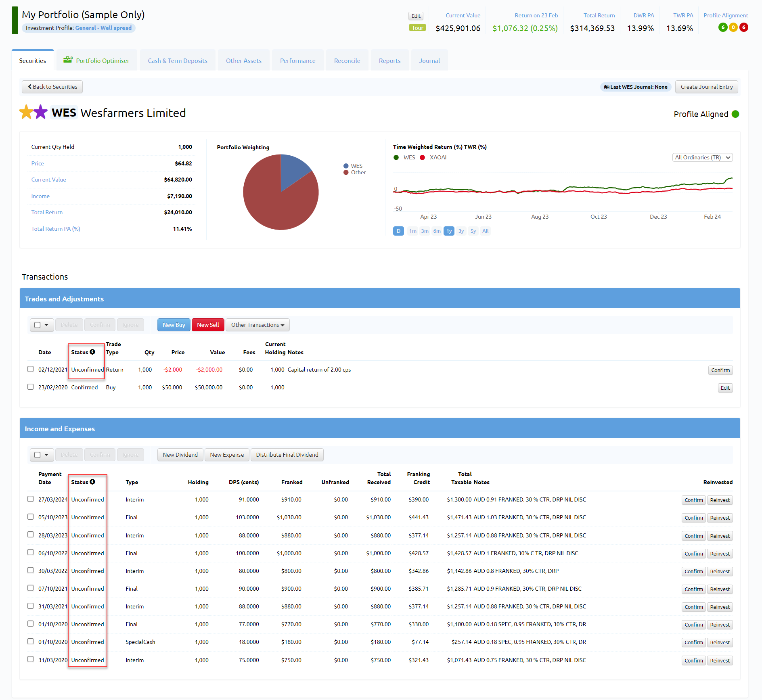Open the All Ordinaries (TR) benchmark dropdown
The image size is (762, 700).
click(702, 157)
